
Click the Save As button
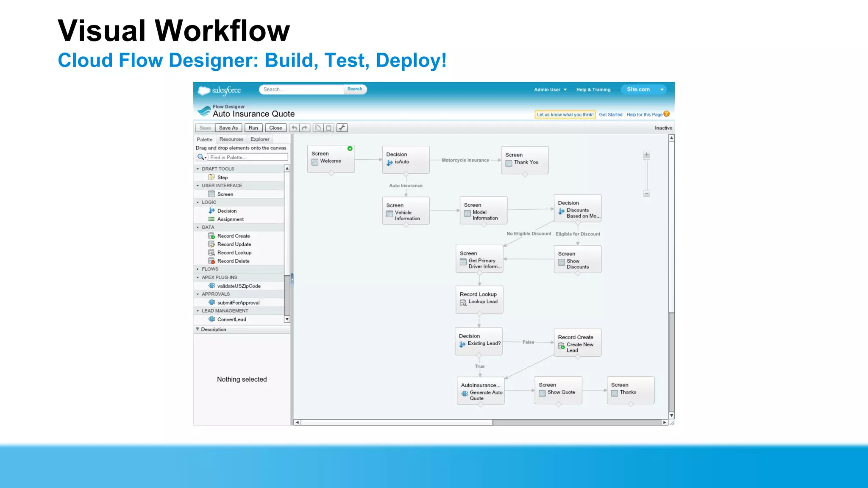228,128
